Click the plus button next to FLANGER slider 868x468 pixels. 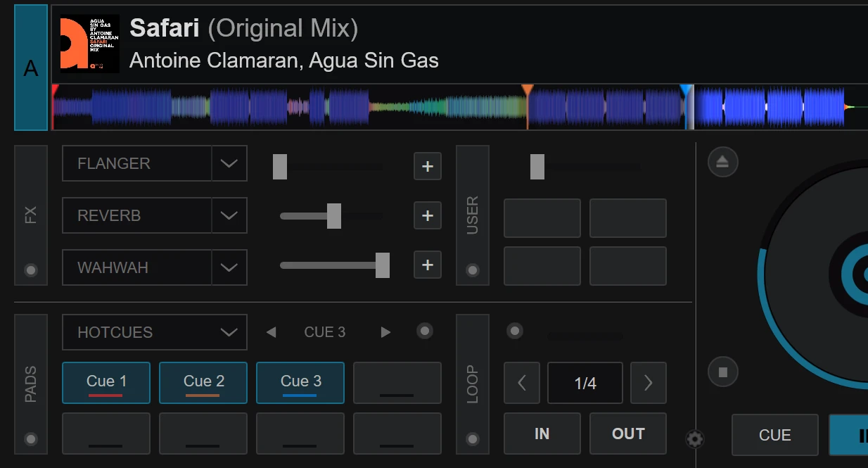coord(428,167)
